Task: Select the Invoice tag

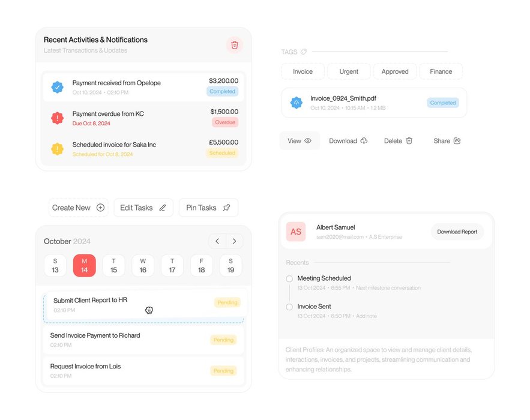Action: (303, 71)
